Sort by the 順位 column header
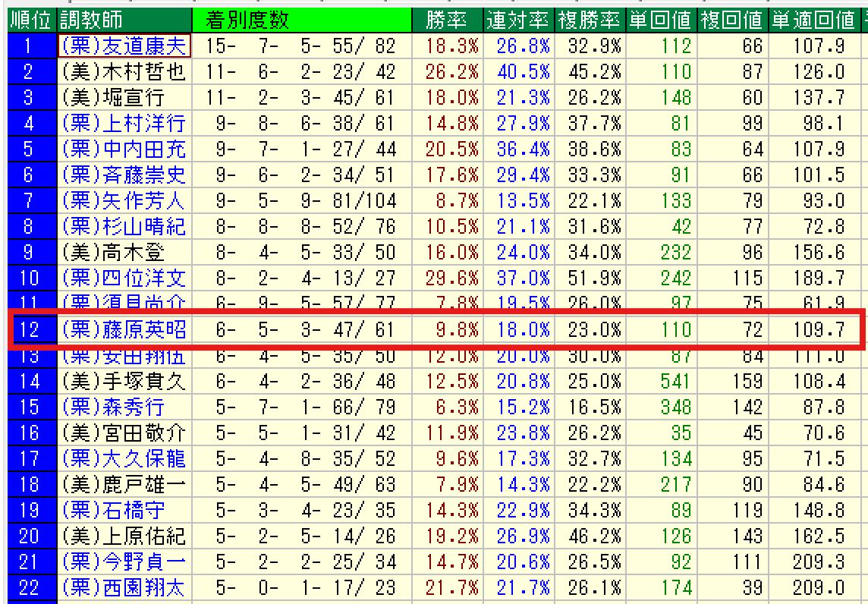The width and height of the screenshot is (868, 604). 28,20
